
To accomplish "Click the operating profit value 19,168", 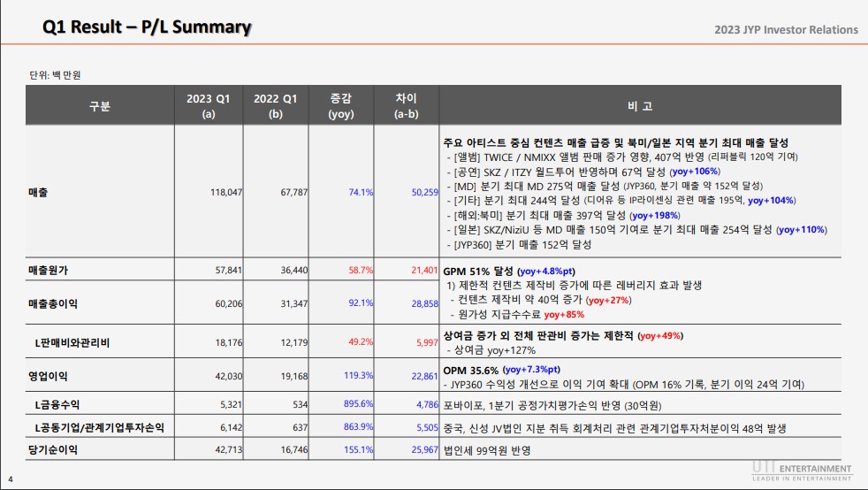I will [x=294, y=376].
